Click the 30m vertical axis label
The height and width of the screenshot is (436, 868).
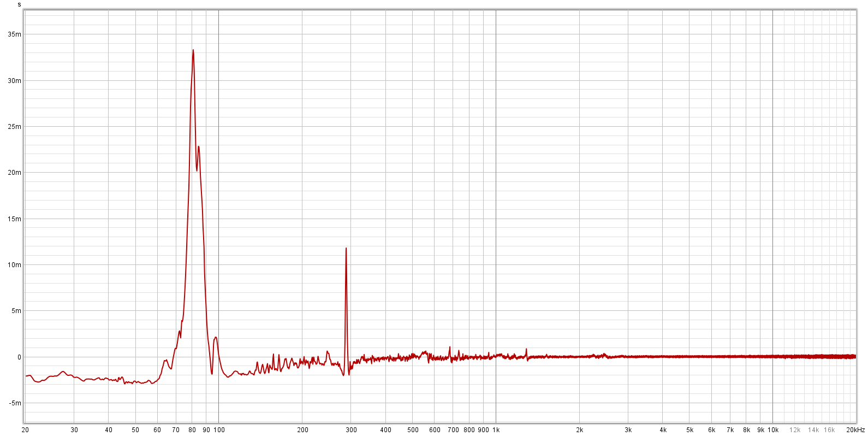tap(15, 81)
